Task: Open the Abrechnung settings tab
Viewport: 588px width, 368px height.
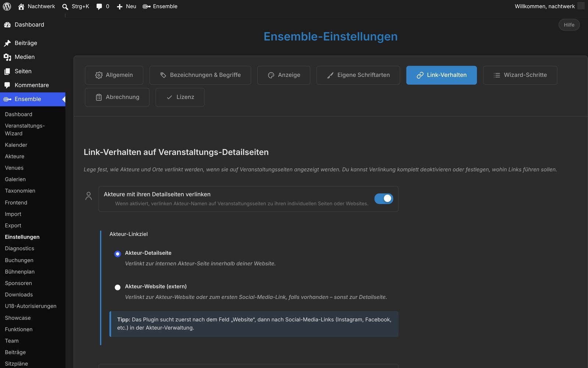Action: click(x=117, y=97)
